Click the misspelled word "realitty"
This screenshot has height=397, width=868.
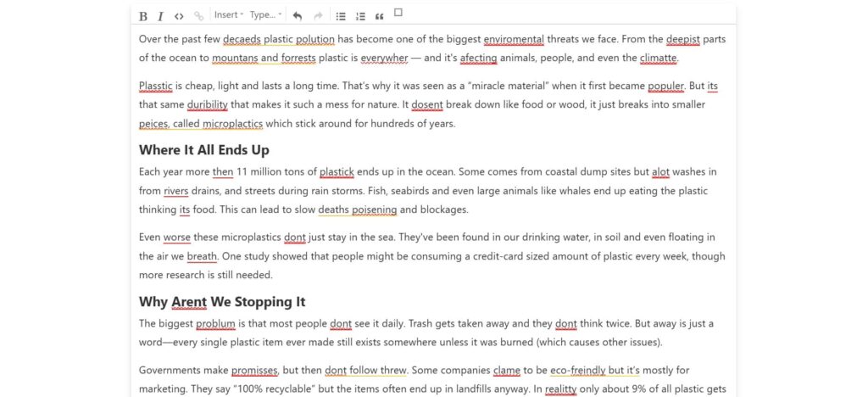click(x=561, y=389)
